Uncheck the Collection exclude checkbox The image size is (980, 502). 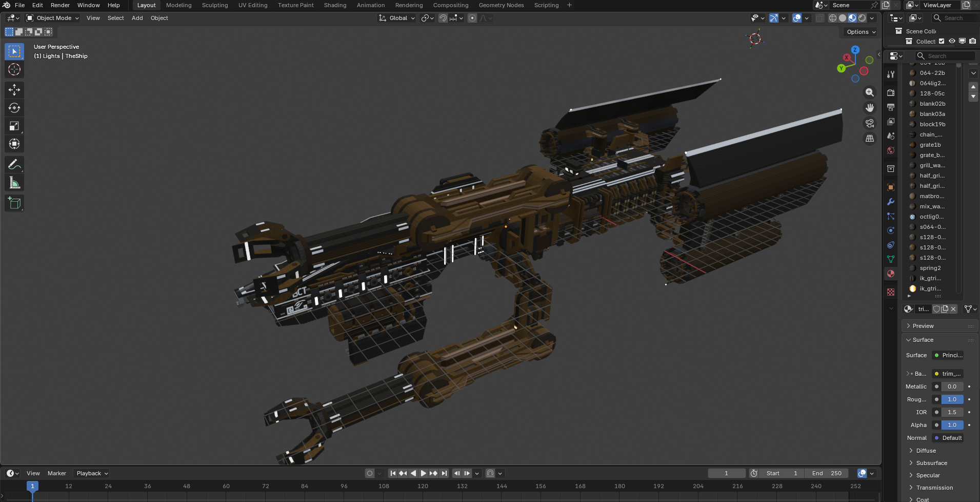pyautogui.click(x=942, y=42)
